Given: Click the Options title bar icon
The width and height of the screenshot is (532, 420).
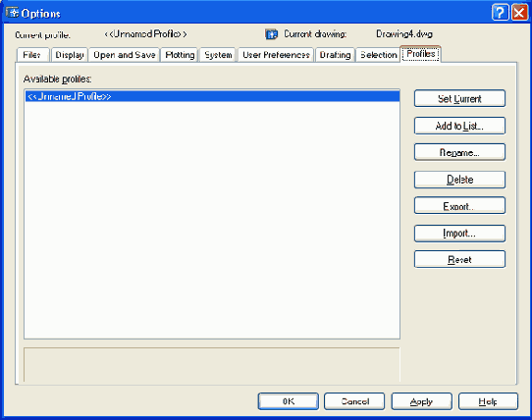Looking at the screenshot, I should [x=12, y=13].
